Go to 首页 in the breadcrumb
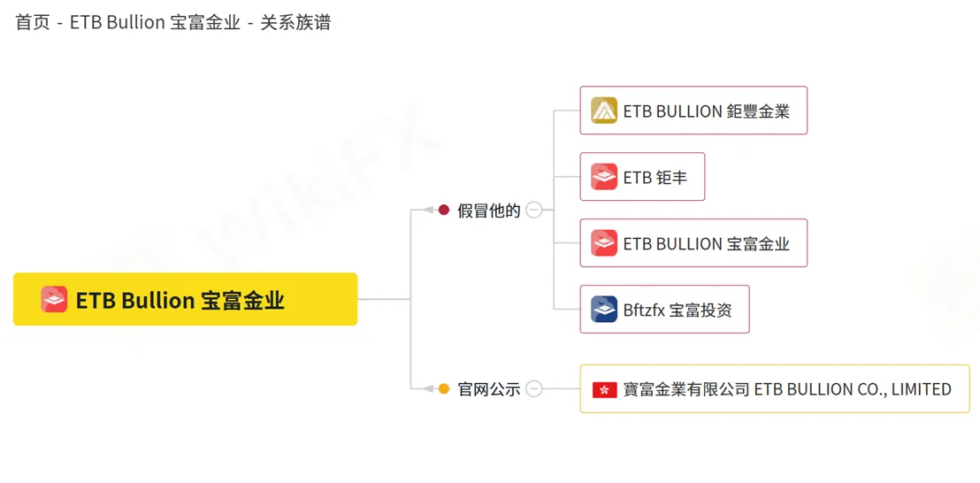Image resolution: width=980 pixels, height=483 pixels. 33,22
